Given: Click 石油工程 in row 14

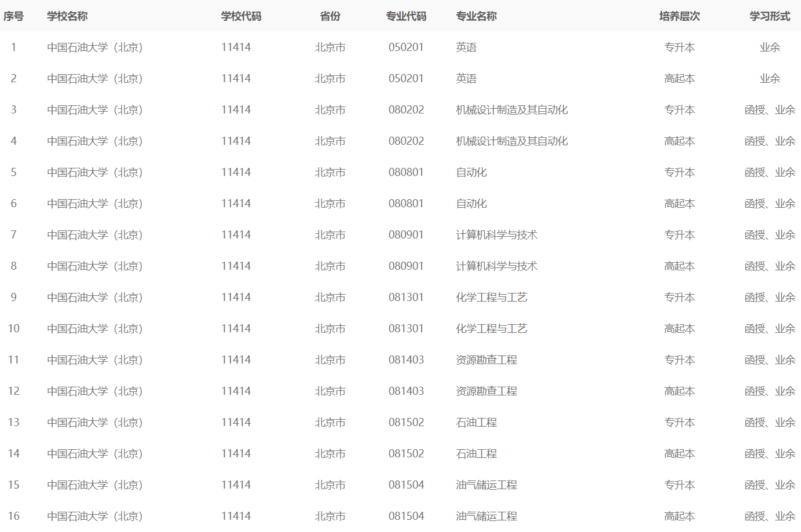Looking at the screenshot, I should pos(477,454).
